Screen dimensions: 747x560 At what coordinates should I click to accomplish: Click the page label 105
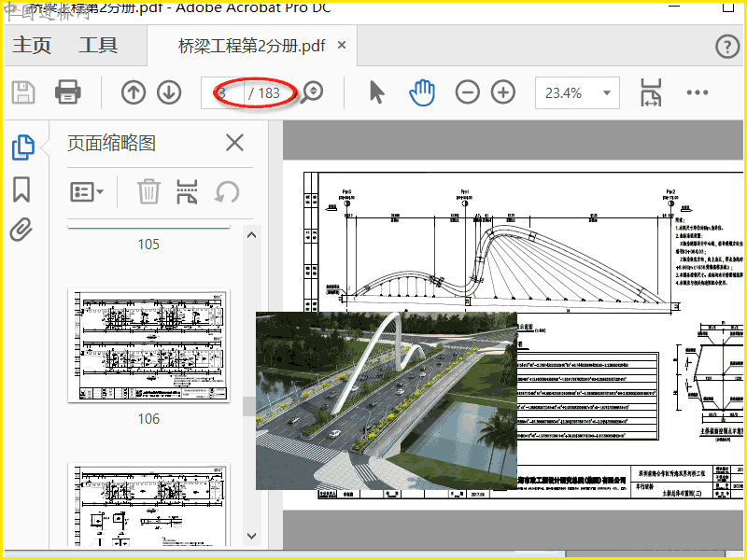[148, 245]
